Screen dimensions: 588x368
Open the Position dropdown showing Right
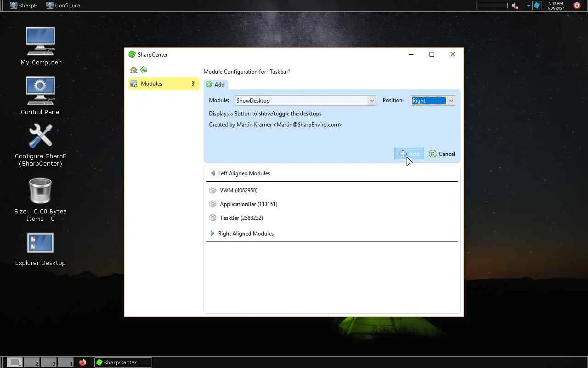coord(433,100)
